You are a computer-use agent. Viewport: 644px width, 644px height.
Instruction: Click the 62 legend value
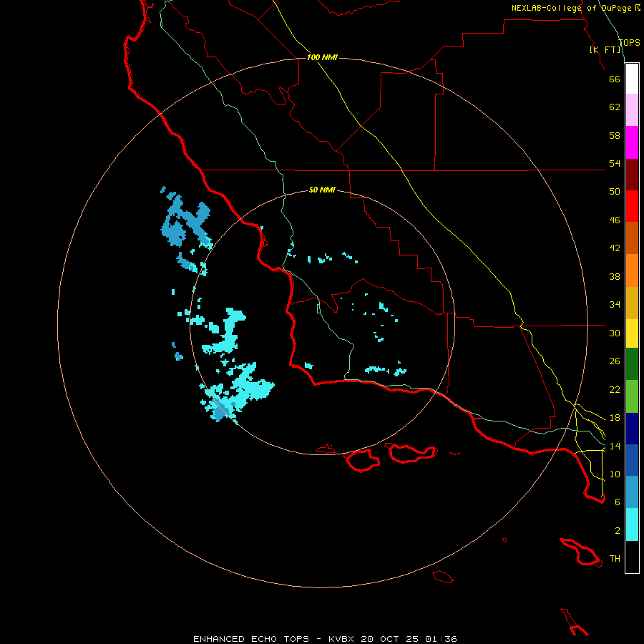pyautogui.click(x=615, y=107)
